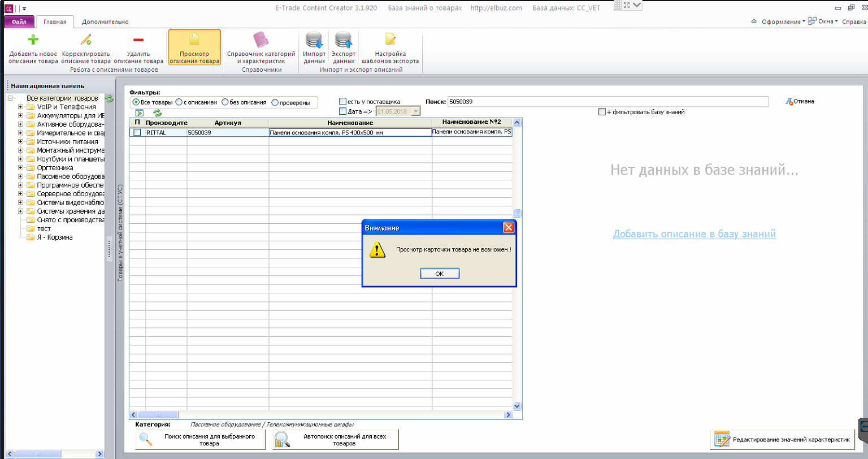Click the navigation panel splitter collapse handle
Image resolution: width=868 pixels, height=459 pixels.
coord(110,249)
